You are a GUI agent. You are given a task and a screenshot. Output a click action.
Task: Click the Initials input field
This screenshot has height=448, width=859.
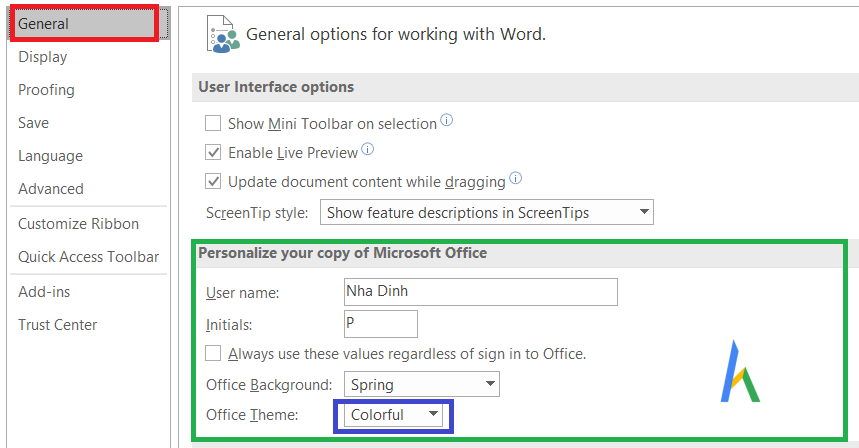click(381, 324)
